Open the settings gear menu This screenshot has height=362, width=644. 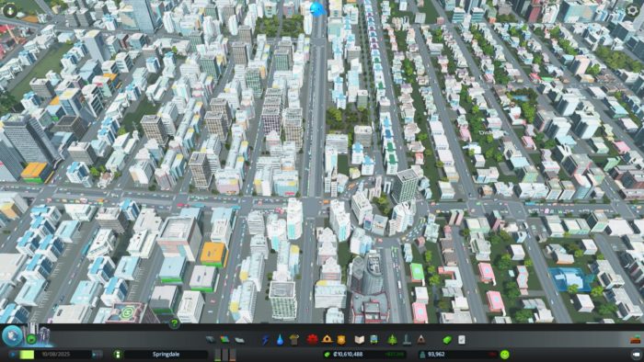point(633,10)
